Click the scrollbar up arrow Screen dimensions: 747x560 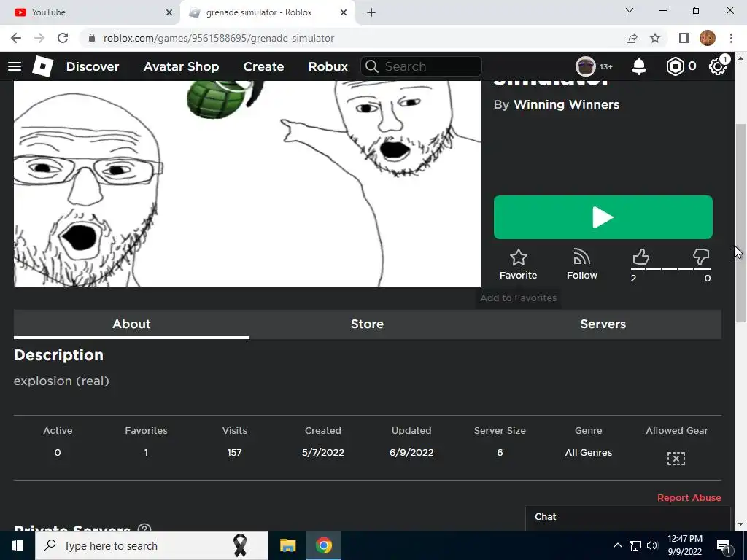click(x=740, y=58)
